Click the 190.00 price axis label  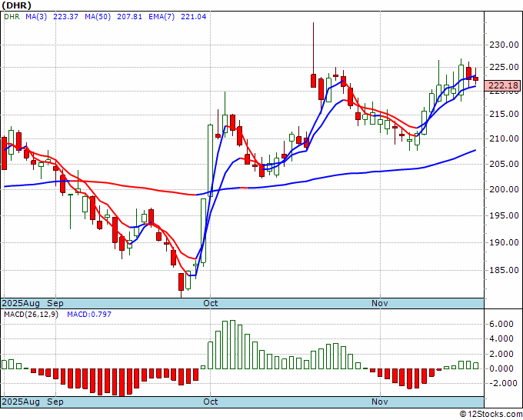[504, 242]
